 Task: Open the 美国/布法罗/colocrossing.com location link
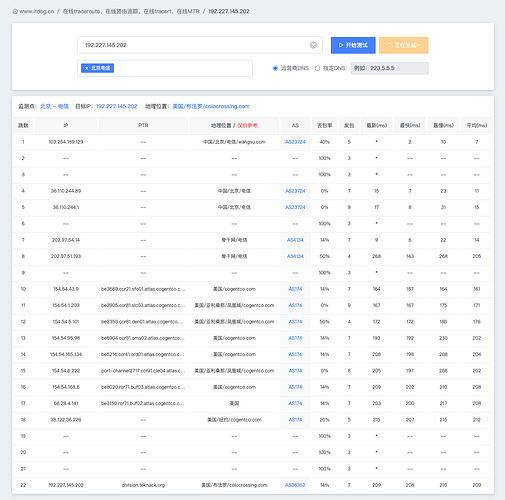click(x=211, y=106)
